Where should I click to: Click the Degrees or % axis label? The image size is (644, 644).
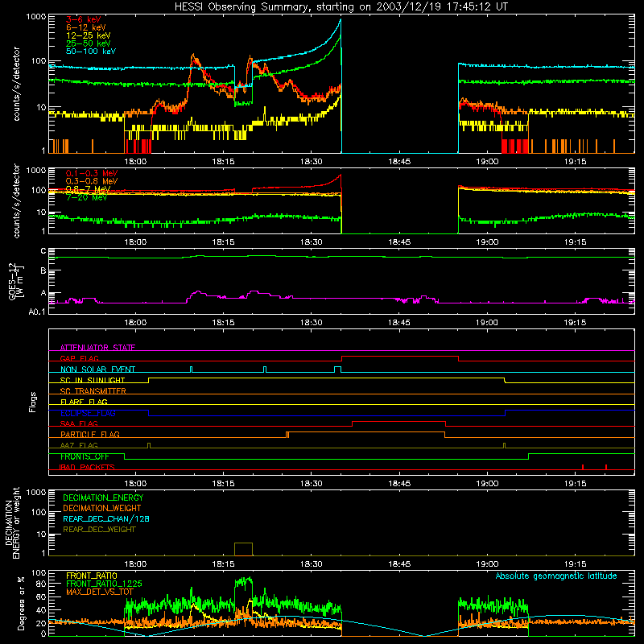click(x=21, y=603)
